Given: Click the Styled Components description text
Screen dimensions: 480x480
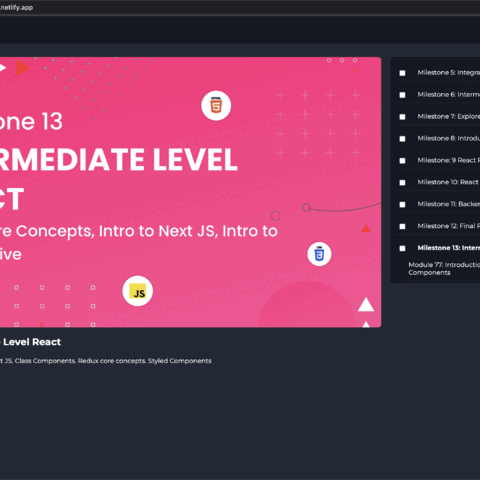Looking at the screenshot, I should [180, 361].
